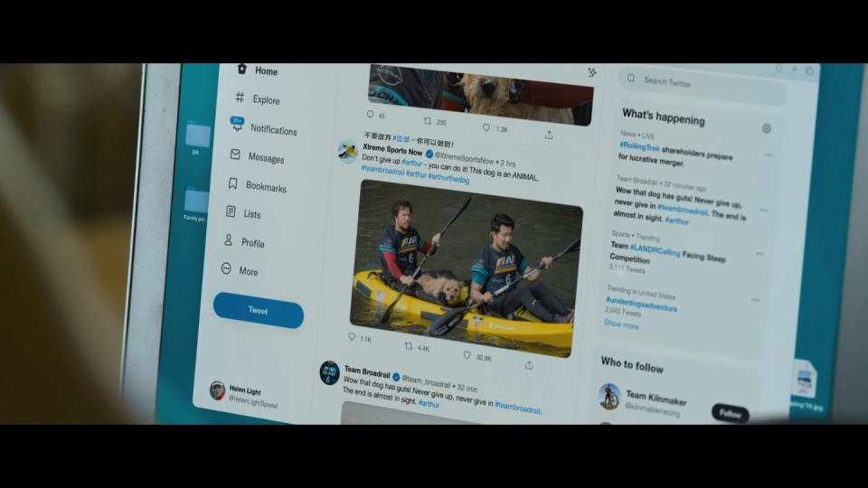This screenshot has width=868, height=488.
Task: Open Messages in the sidebar
Action: [x=258, y=156]
